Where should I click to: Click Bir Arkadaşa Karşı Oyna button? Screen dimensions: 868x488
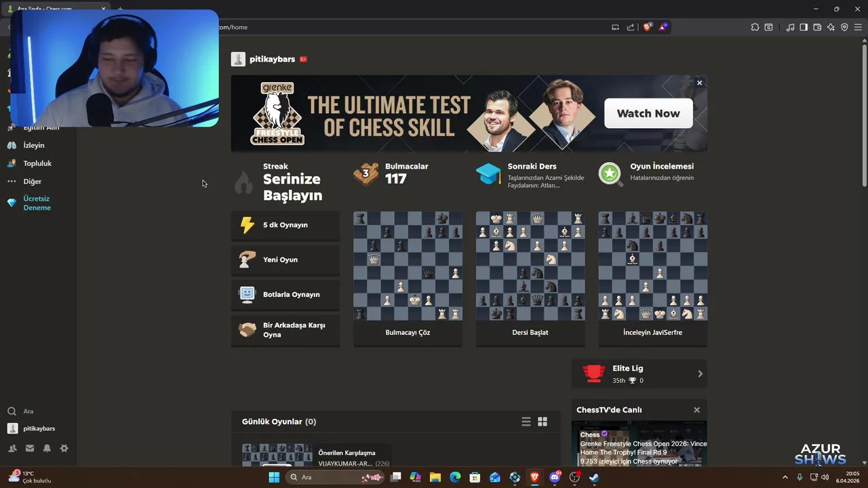[x=285, y=330]
